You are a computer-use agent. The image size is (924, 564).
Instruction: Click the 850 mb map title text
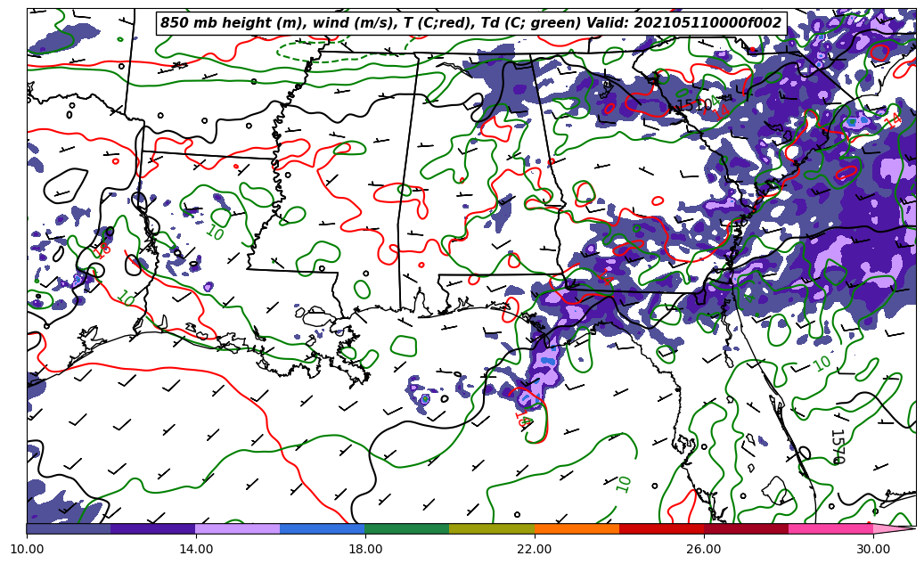coord(470,23)
